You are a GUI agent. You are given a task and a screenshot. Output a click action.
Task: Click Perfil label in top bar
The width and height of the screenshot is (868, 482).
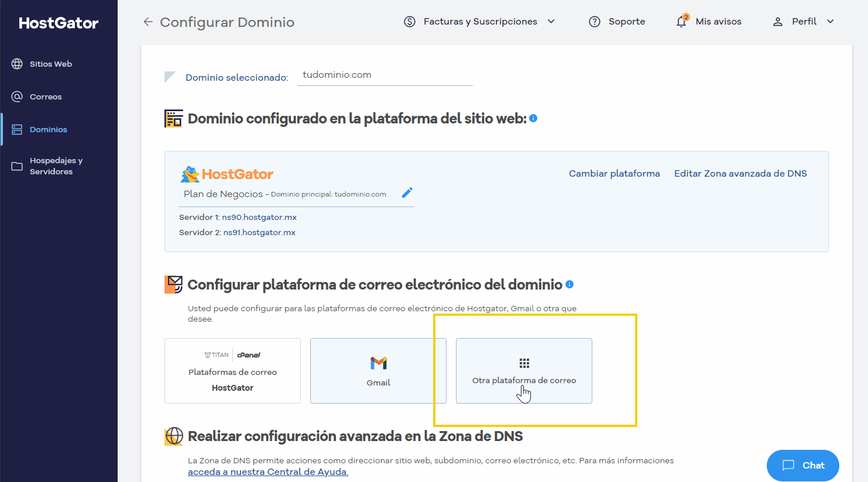pos(804,22)
